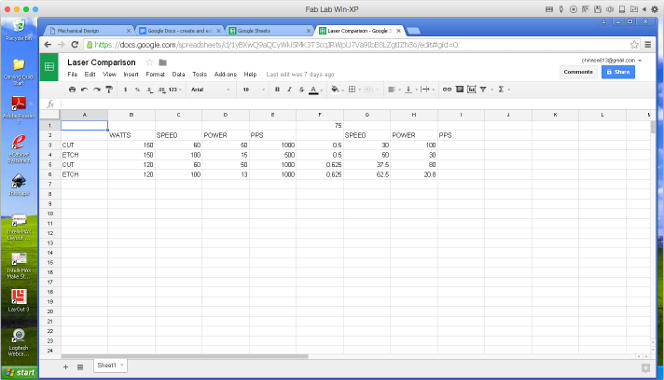Image resolution: width=664 pixels, height=380 pixels.
Task: Open the View menu
Action: tap(109, 74)
